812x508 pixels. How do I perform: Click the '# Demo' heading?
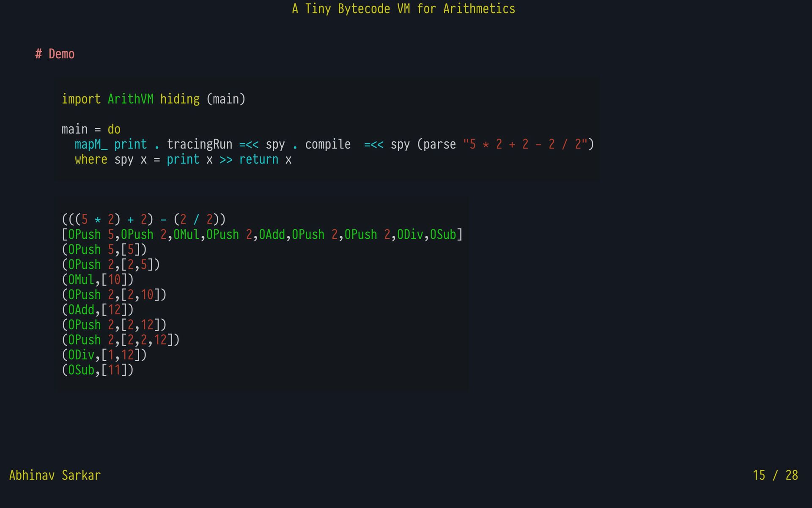click(55, 54)
